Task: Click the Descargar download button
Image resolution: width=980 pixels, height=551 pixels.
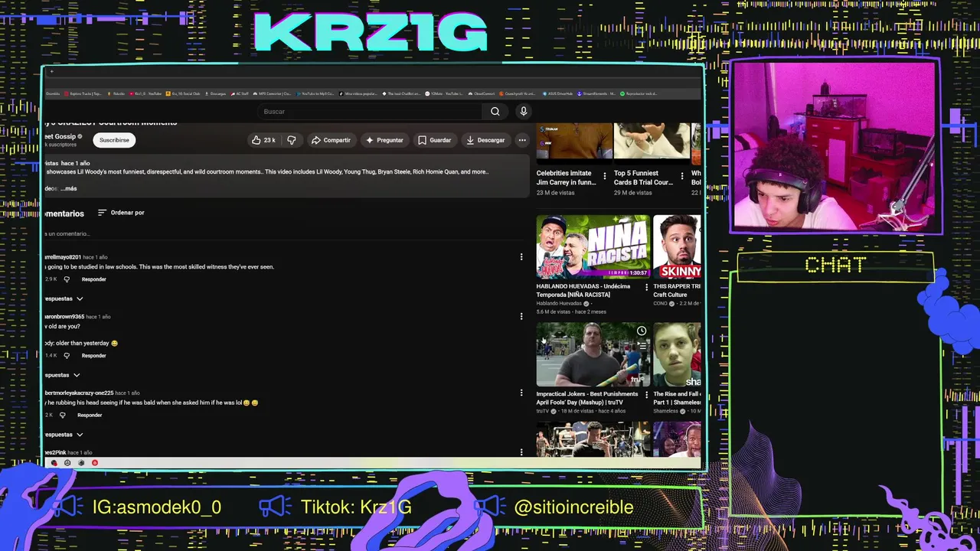Action: coord(485,140)
